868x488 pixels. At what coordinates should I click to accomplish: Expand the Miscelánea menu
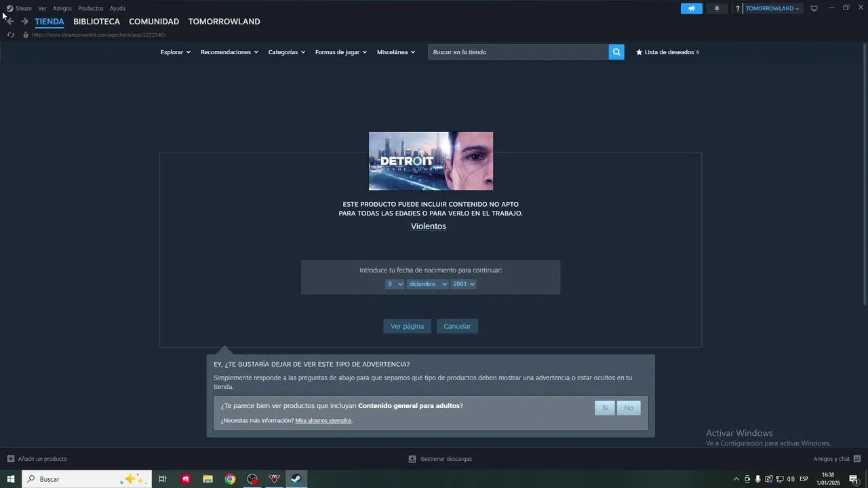(x=396, y=52)
